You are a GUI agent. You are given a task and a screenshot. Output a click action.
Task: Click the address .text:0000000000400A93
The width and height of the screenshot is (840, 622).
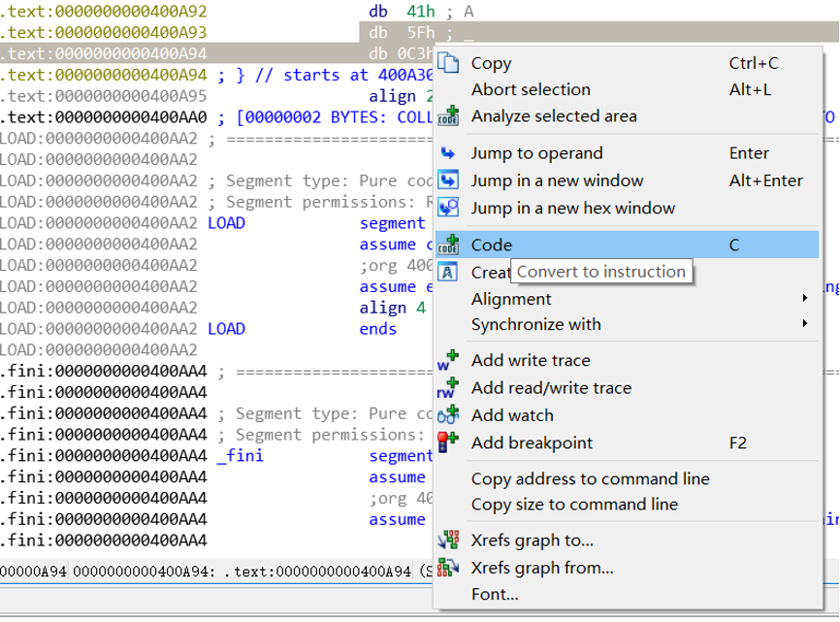click(104, 33)
